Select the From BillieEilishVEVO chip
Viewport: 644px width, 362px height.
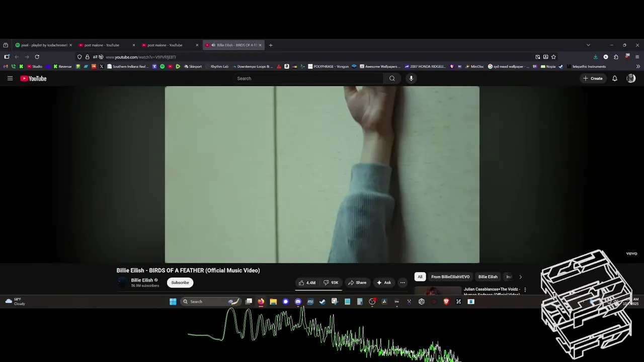pos(450,277)
